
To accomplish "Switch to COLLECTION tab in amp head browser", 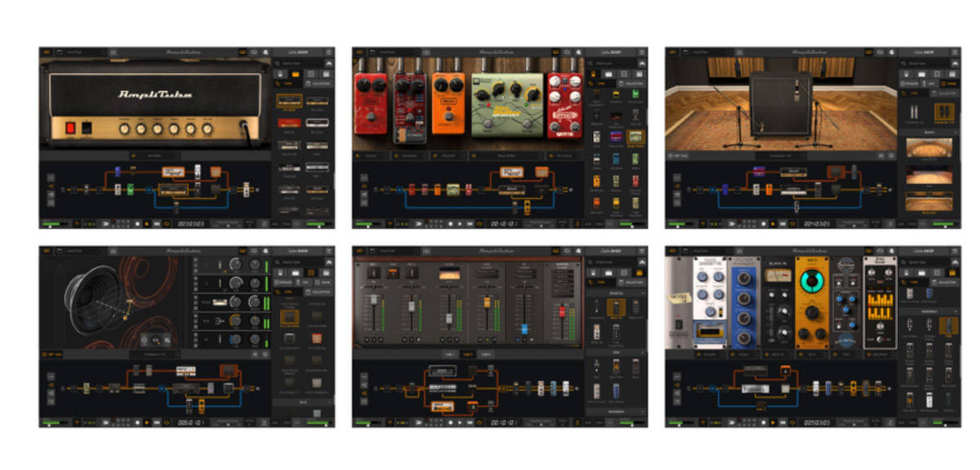I will [x=318, y=83].
